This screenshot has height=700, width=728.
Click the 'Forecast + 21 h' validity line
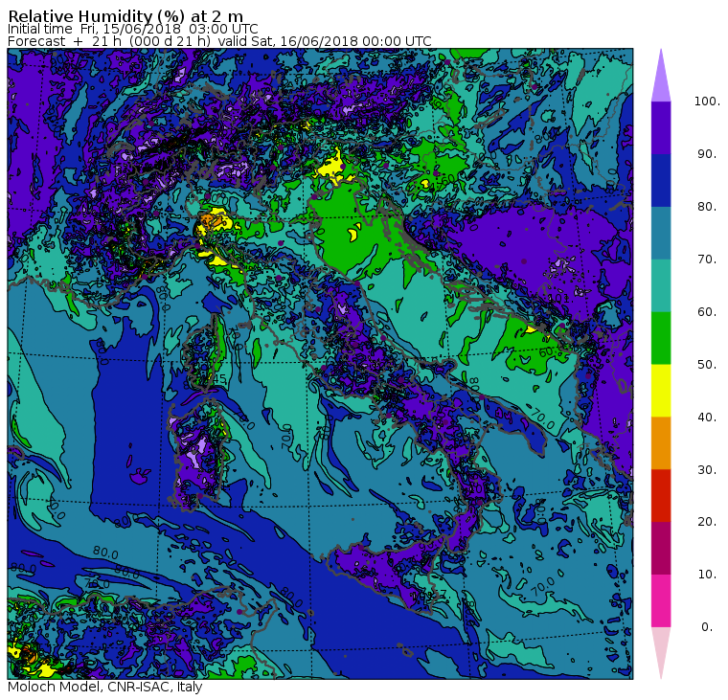[219, 41]
